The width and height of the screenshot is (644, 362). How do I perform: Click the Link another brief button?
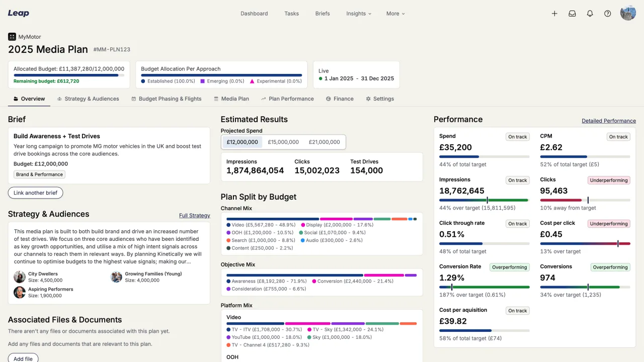point(35,193)
